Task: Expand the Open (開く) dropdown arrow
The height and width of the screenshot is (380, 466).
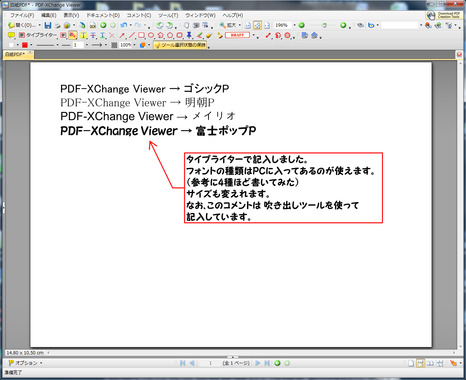Action: pyautogui.click(x=39, y=25)
